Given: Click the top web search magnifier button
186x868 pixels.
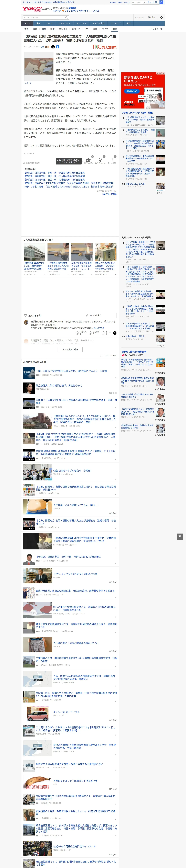Looking at the screenshot, I should coord(162,2).
